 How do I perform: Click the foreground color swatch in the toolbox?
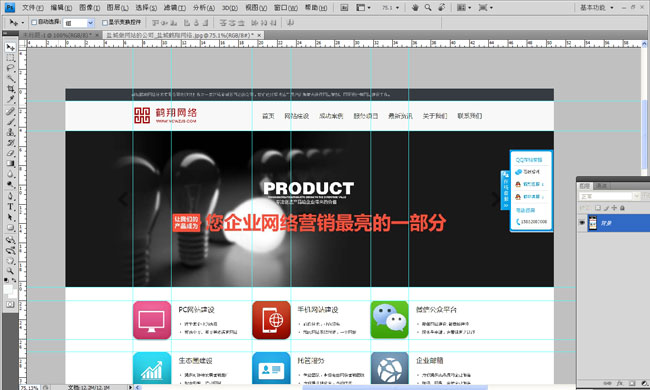(x=8, y=289)
